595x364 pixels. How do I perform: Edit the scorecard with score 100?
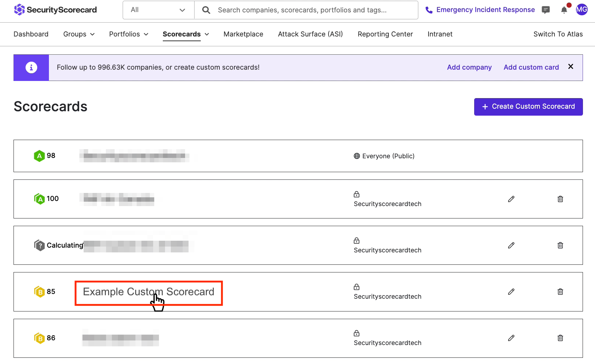pyautogui.click(x=511, y=199)
